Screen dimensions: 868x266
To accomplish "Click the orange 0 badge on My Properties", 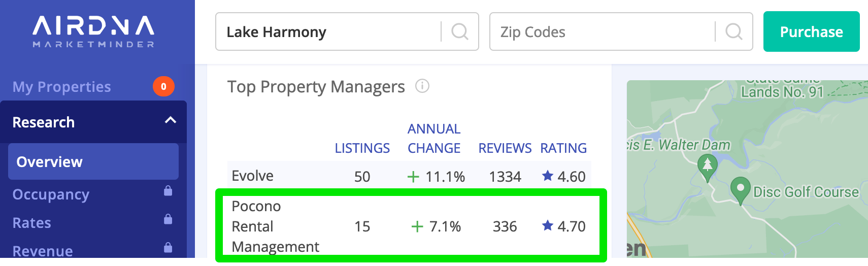I will [x=163, y=86].
